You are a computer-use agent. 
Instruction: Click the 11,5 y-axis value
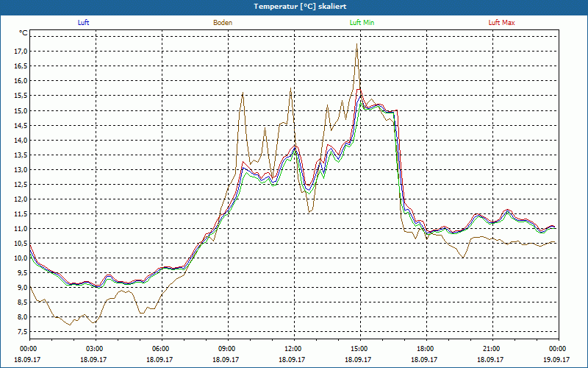tap(21, 214)
